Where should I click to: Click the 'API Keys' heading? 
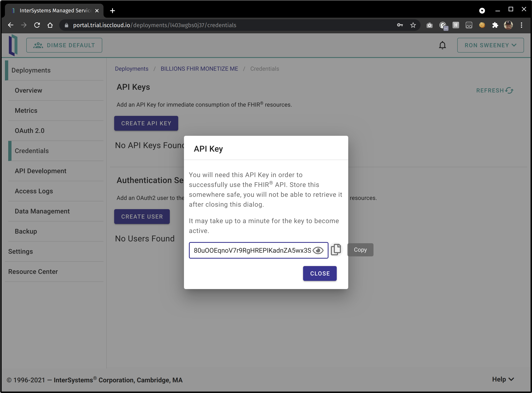point(133,87)
